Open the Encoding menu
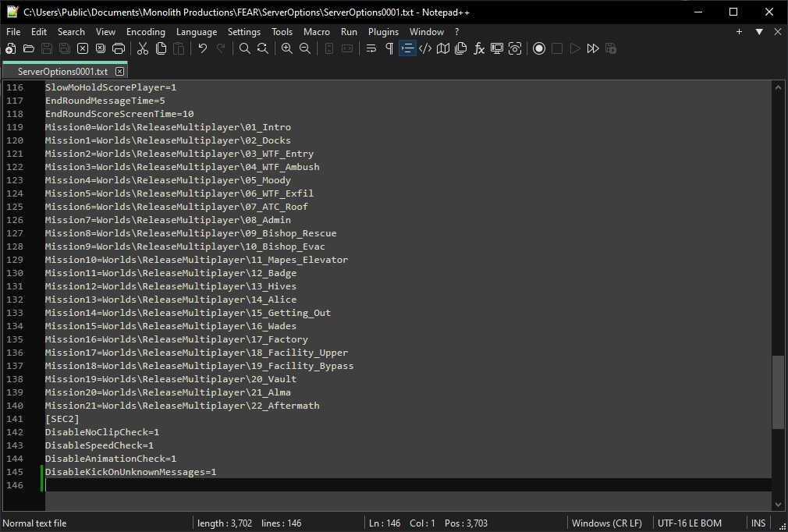Viewport: 788px width, 532px height. 146,32
